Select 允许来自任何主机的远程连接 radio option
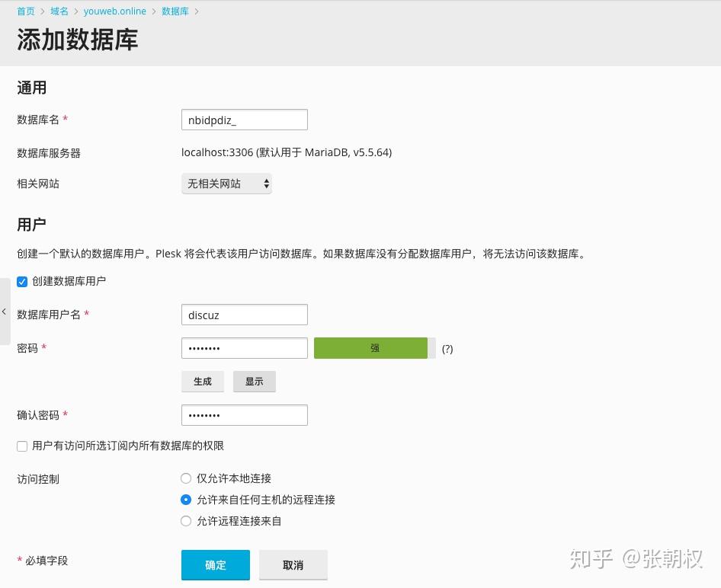 click(186, 500)
